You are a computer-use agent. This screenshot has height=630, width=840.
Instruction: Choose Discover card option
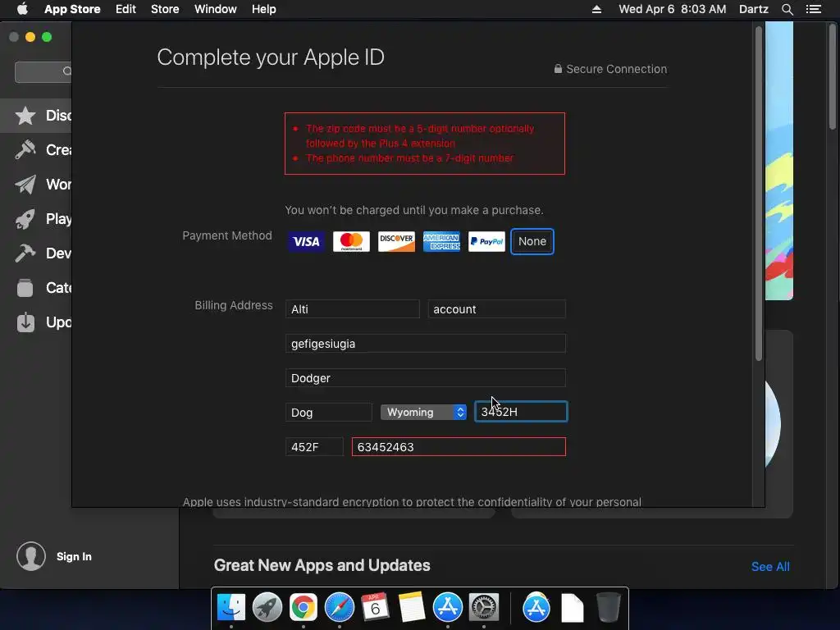[x=396, y=242]
